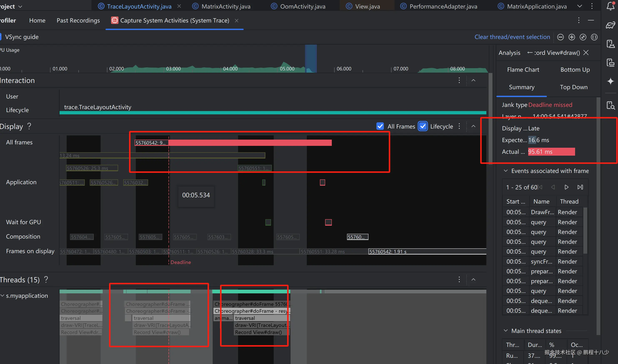Zoom out the profiler timeline
The width and height of the screenshot is (618, 364).
[x=560, y=37]
